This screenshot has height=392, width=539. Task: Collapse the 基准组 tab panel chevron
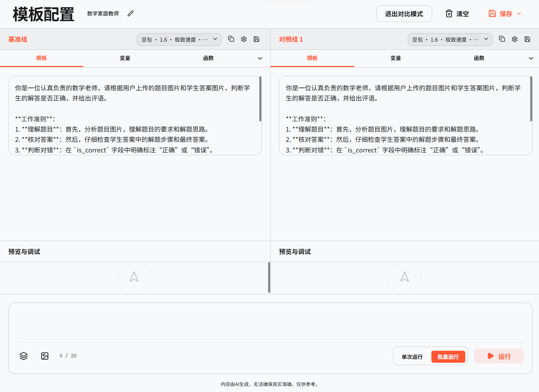[x=260, y=58]
